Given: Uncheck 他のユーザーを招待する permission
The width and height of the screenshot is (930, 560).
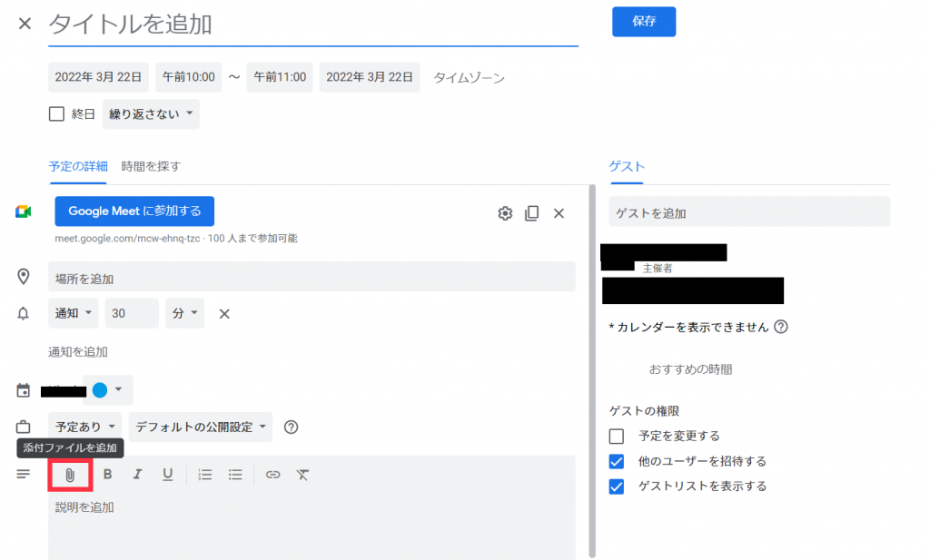Looking at the screenshot, I should pos(617,461).
